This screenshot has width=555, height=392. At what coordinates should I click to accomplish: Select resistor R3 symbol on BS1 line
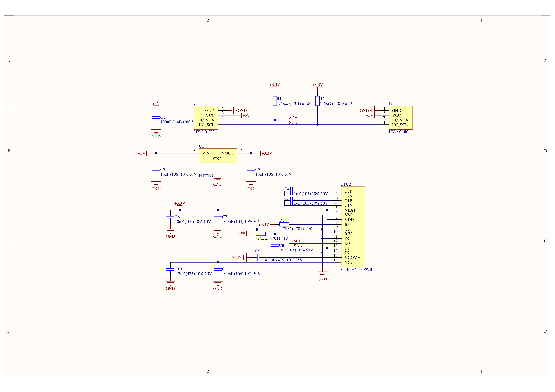[284, 224]
